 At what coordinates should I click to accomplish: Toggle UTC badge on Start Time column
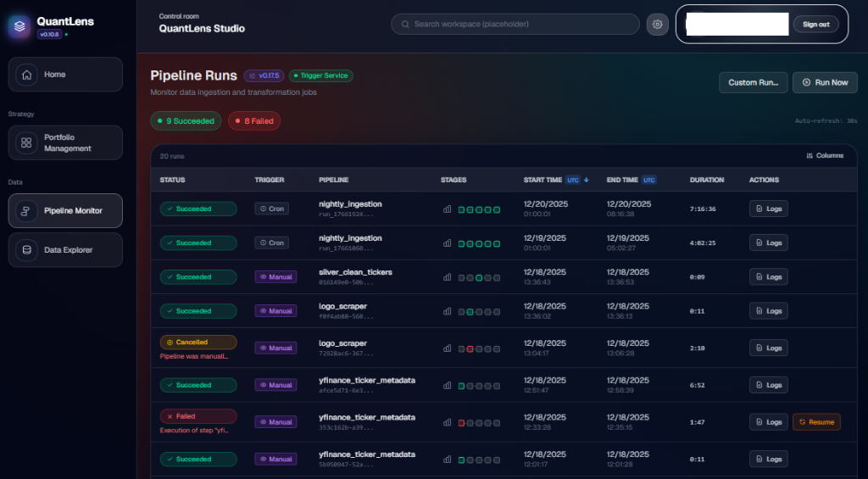click(572, 180)
